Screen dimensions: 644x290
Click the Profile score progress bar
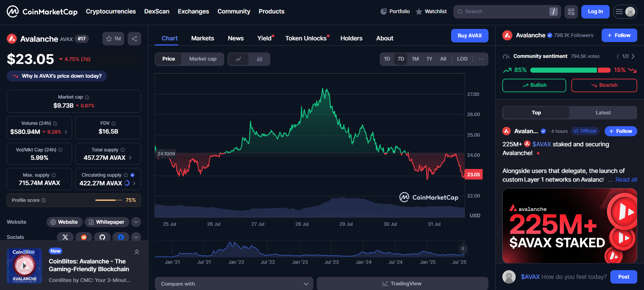[108, 200]
